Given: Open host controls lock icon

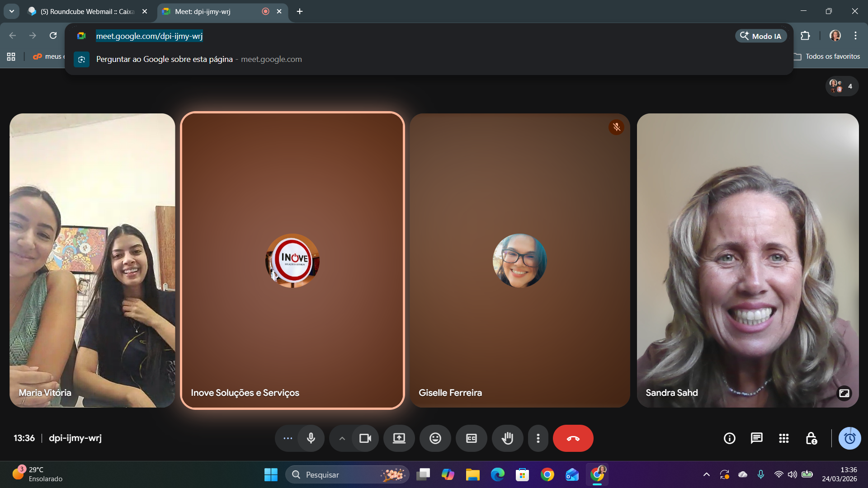Looking at the screenshot, I should point(811,438).
